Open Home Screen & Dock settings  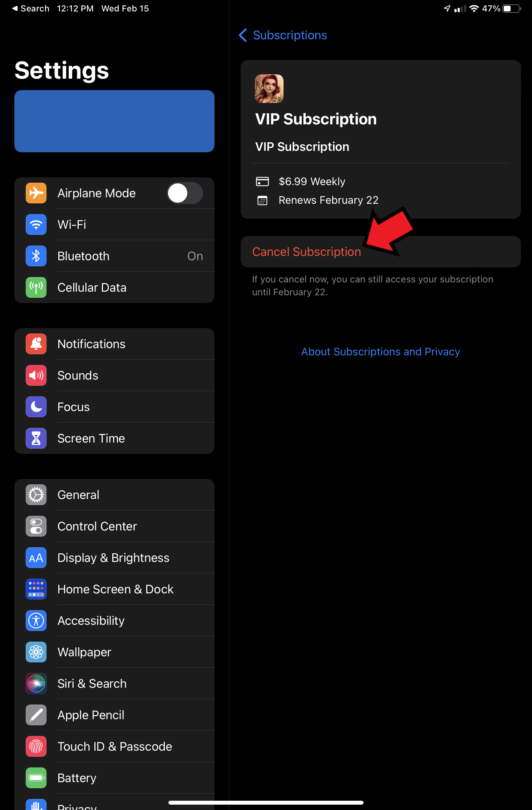click(x=114, y=589)
